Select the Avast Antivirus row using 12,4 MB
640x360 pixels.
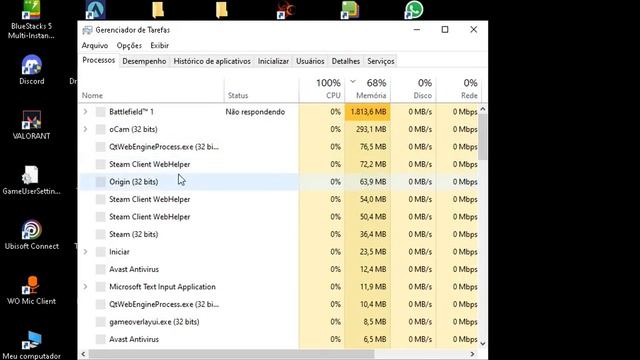(x=278, y=269)
